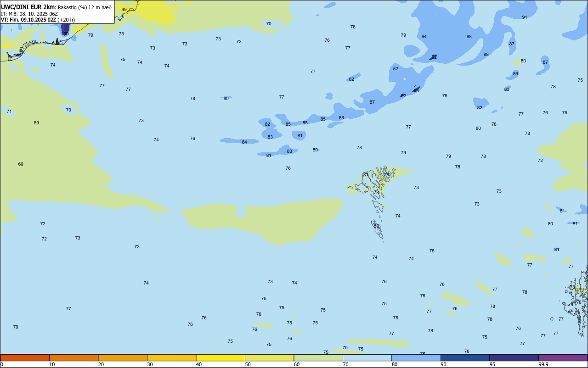Click the 90–95 dark blue legend swatch

(x=465, y=357)
